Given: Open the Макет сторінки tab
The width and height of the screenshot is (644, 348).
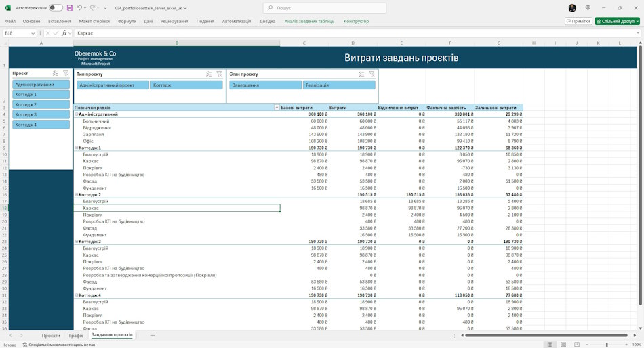Looking at the screenshot, I should pos(94,21).
